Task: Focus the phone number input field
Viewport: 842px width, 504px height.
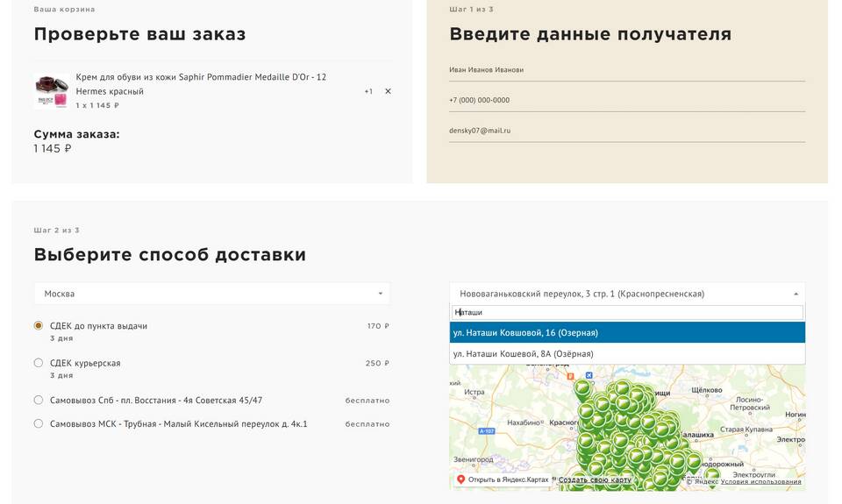Action: (626, 100)
